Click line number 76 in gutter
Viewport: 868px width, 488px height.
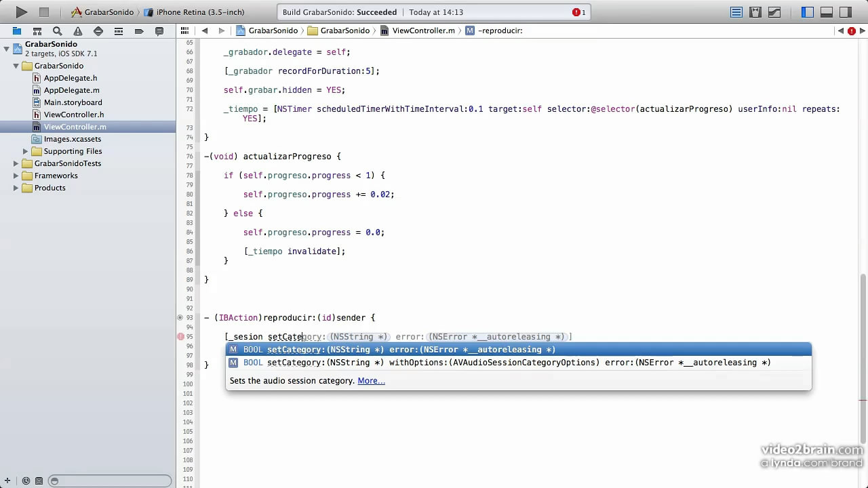point(189,157)
